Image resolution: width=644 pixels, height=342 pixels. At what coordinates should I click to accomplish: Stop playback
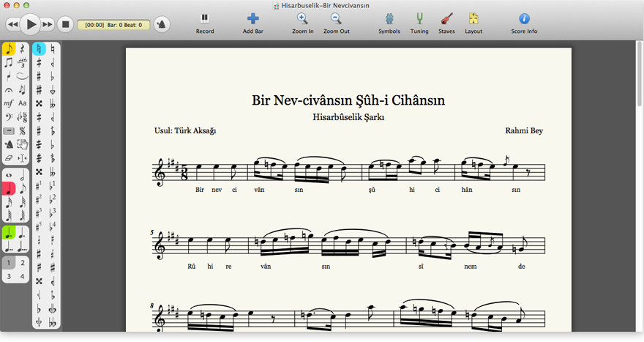point(65,25)
